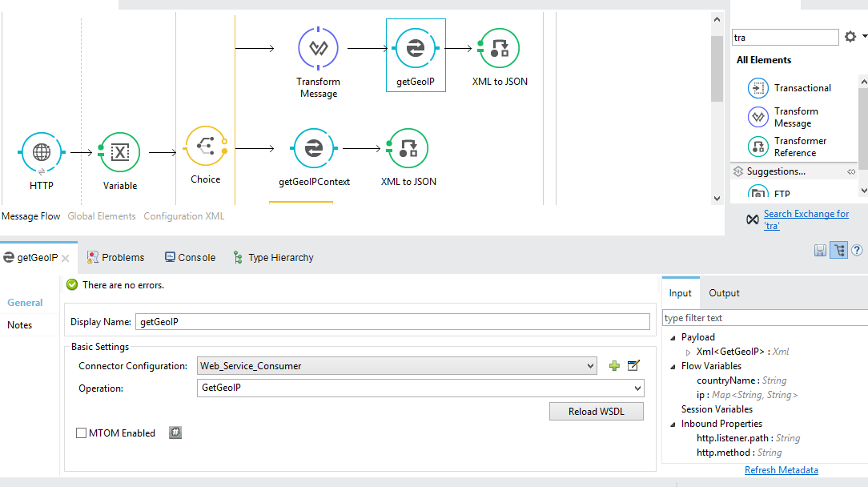
Task: Expand the Xml<GetGeoIP> payload tree node
Action: coord(688,352)
